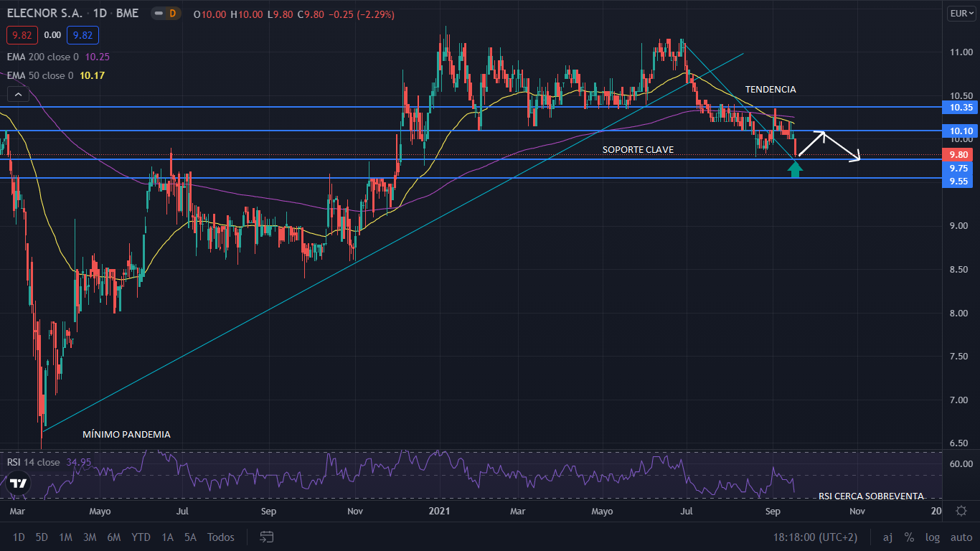
Task: Select the Todos time range
Action: click(x=220, y=537)
